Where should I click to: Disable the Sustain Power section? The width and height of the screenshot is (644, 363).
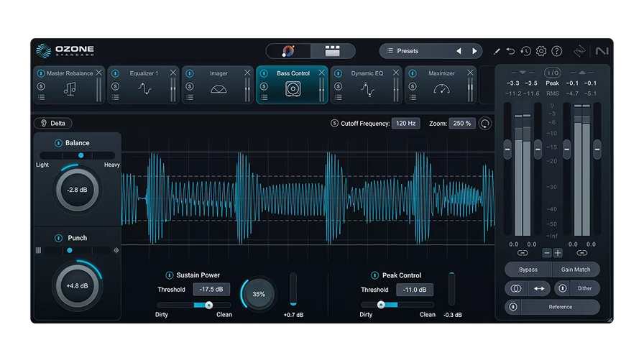pyautogui.click(x=170, y=275)
